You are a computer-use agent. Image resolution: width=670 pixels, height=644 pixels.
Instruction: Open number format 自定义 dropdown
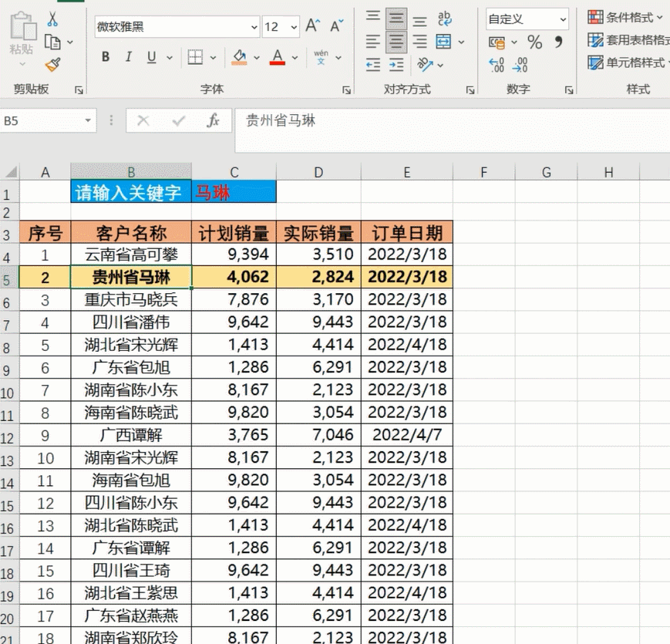coord(563,19)
